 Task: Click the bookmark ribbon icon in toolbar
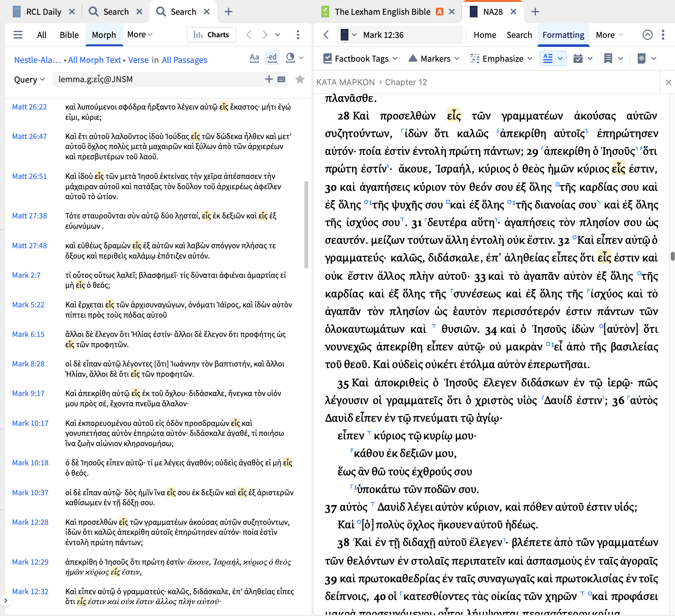pyautogui.click(x=608, y=58)
